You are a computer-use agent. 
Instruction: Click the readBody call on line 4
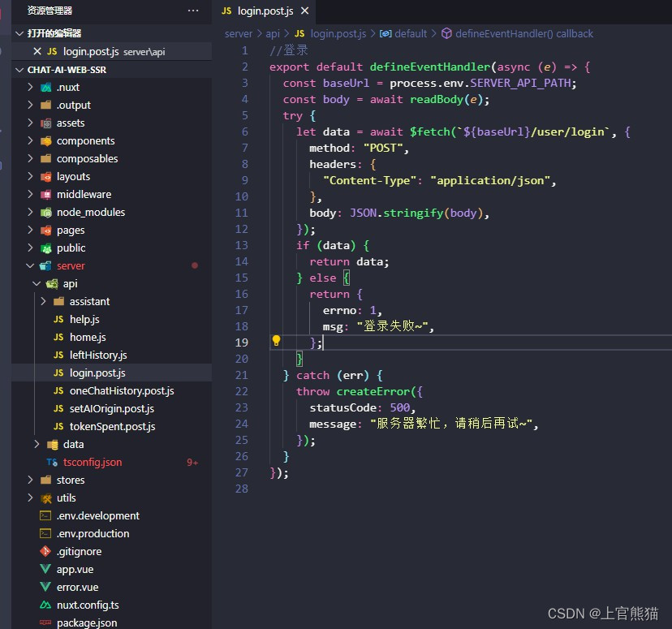437,99
